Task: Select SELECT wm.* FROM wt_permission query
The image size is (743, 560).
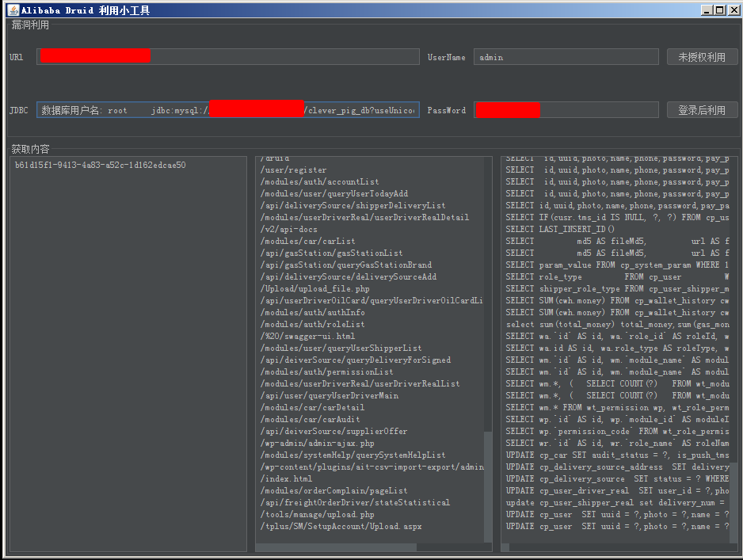Action: point(617,407)
